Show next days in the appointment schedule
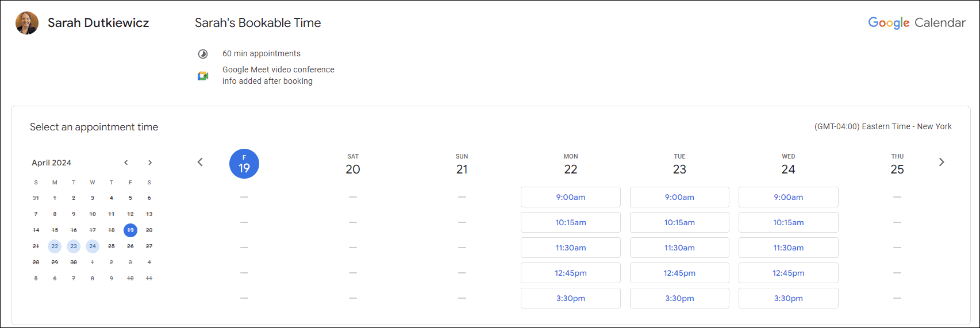Image resolution: width=980 pixels, height=328 pixels. (941, 162)
